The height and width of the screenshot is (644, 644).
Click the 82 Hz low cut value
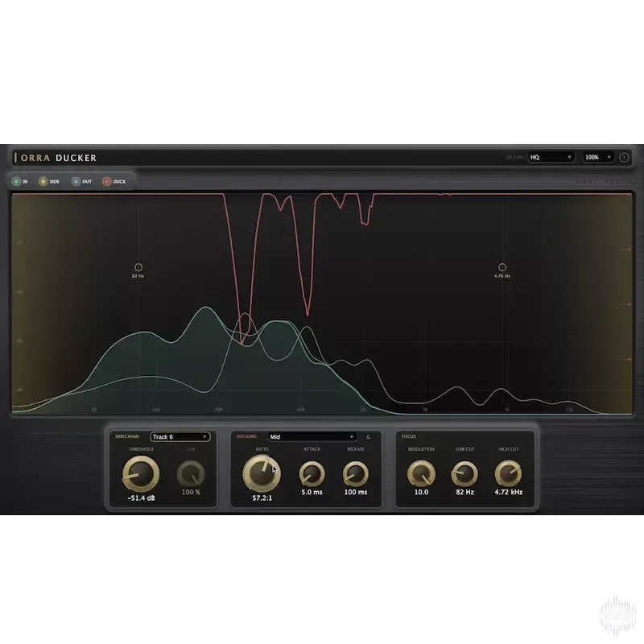(x=465, y=492)
